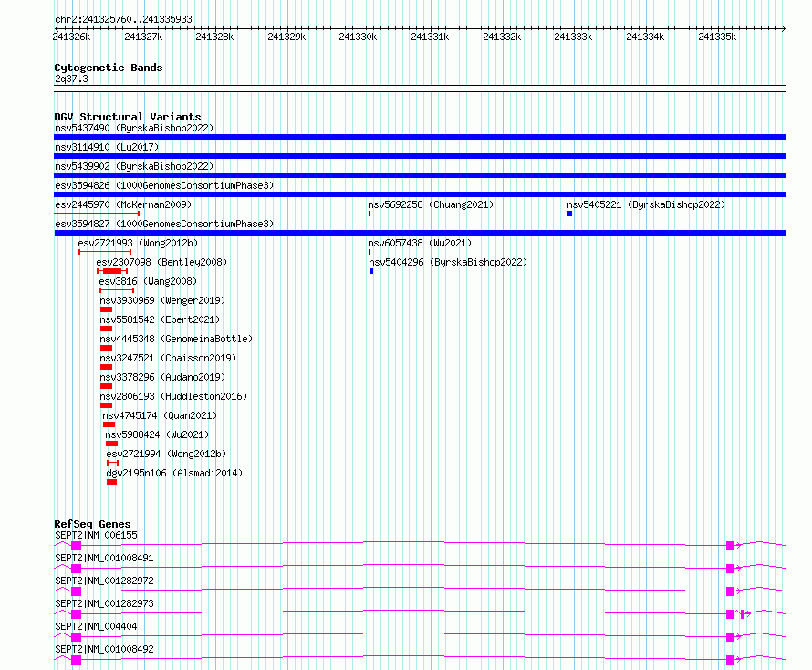The height and width of the screenshot is (670, 812).
Task: Click the right exon box of SEPT2|NM_001008492
Action: [x=730, y=660]
